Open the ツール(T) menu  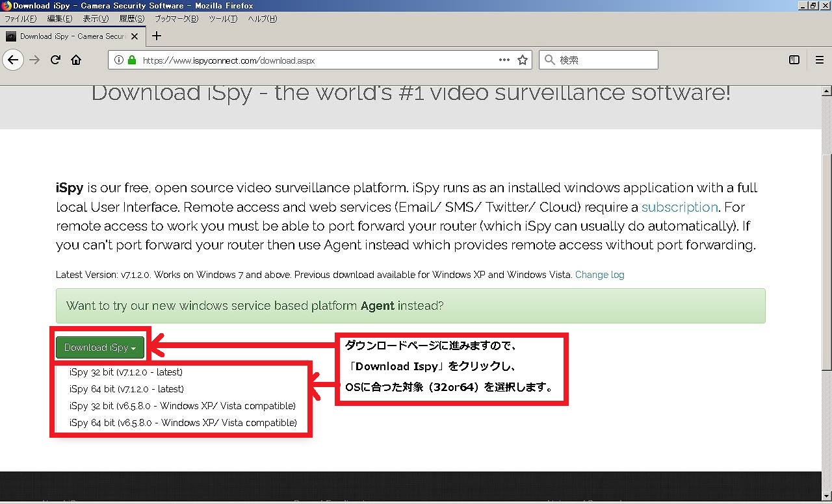pyautogui.click(x=223, y=19)
